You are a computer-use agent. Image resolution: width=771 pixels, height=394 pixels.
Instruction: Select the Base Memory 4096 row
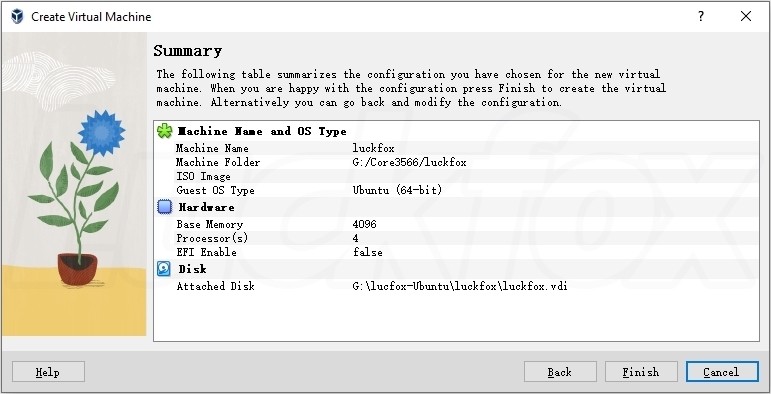click(x=456, y=224)
